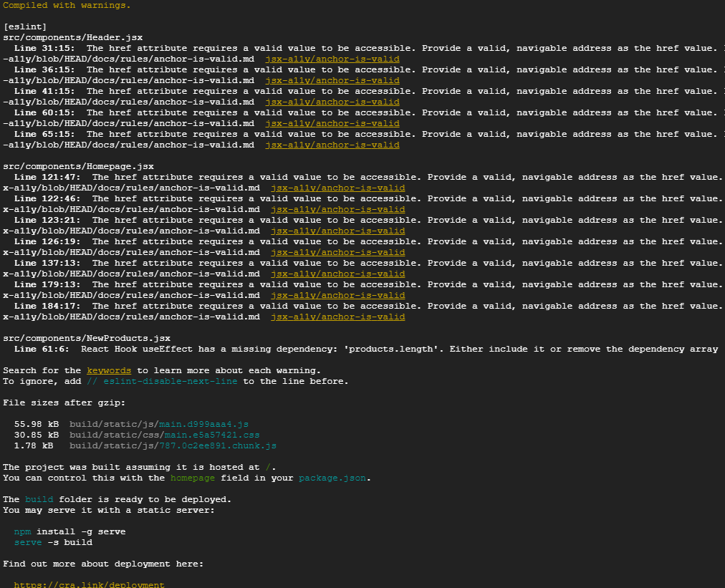Click the [eslint] label
This screenshot has width=725, height=588.
25,26
